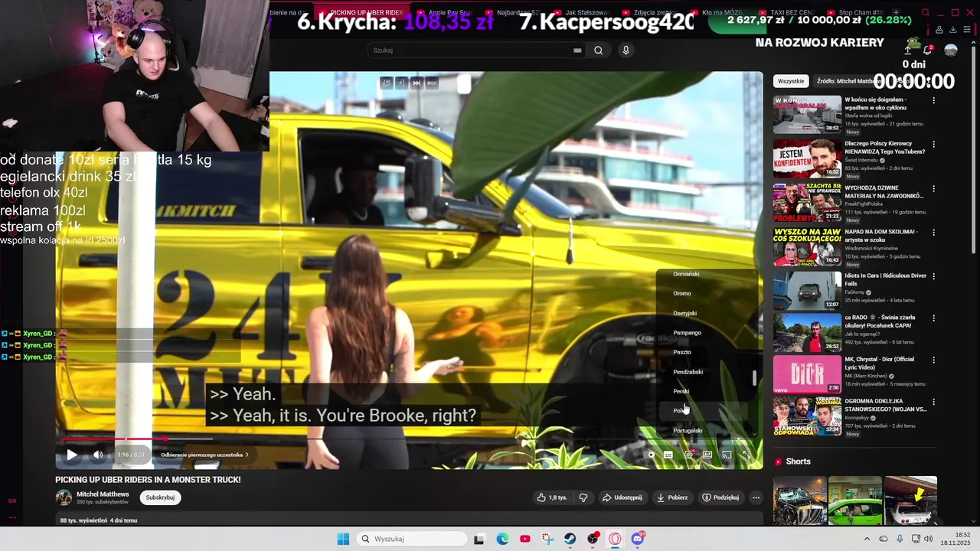Switch to theater mode icon
980x551 pixels.
pyautogui.click(x=707, y=455)
